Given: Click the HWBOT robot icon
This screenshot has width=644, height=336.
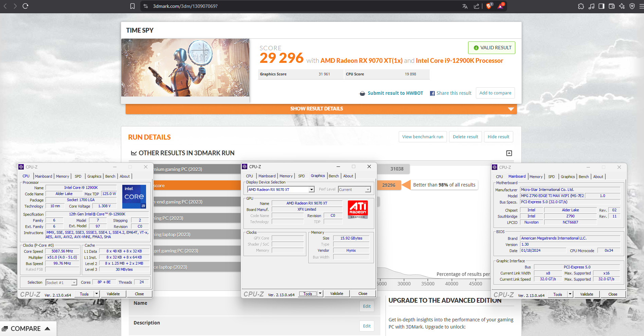Looking at the screenshot, I should click(362, 93).
